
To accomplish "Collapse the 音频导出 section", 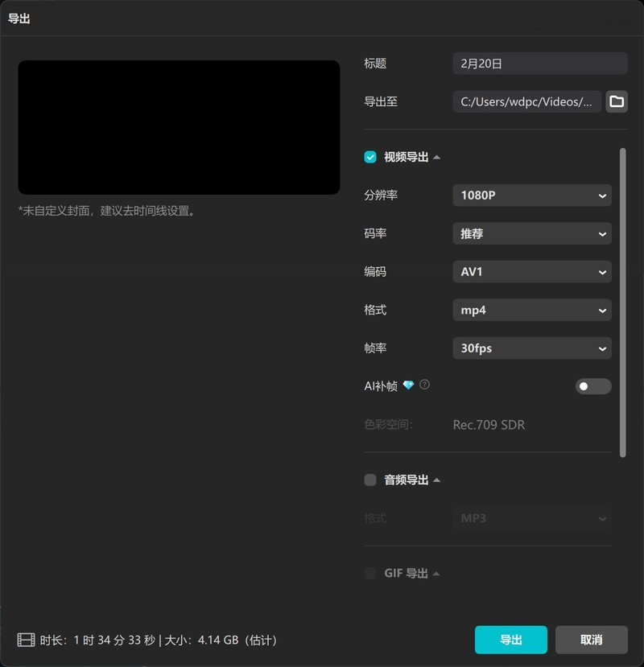I will [437, 480].
